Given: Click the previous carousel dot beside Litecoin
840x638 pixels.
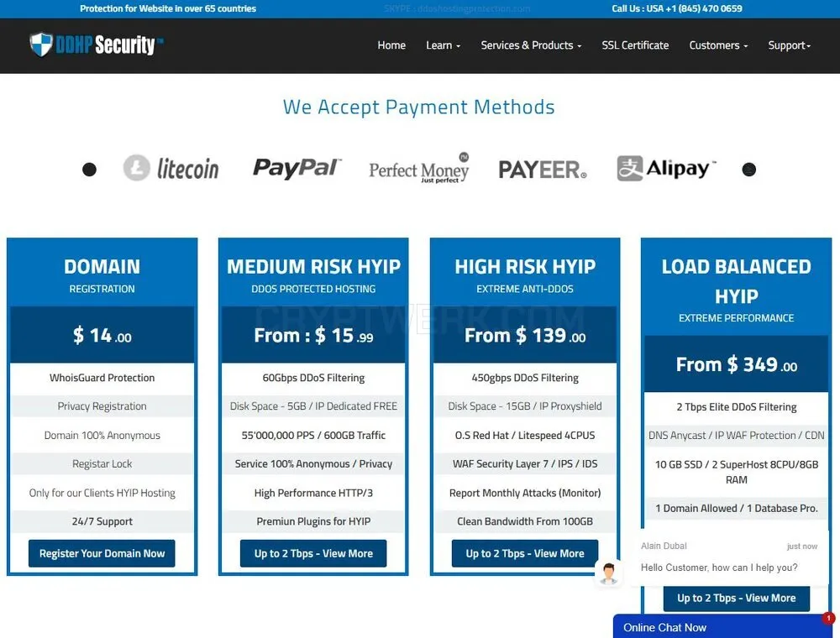Looking at the screenshot, I should tap(90, 170).
